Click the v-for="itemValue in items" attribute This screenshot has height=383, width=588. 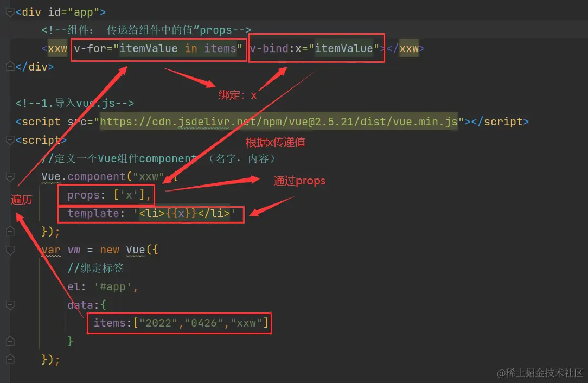click(x=158, y=49)
